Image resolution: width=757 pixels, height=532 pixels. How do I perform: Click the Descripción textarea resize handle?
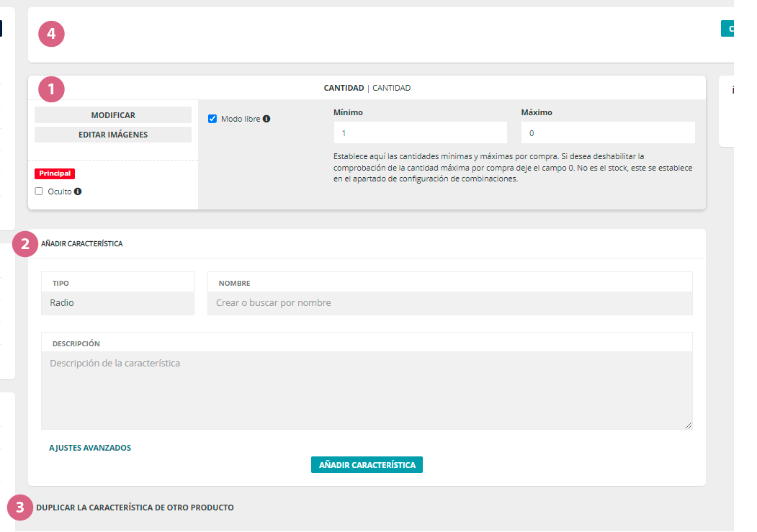(689, 425)
